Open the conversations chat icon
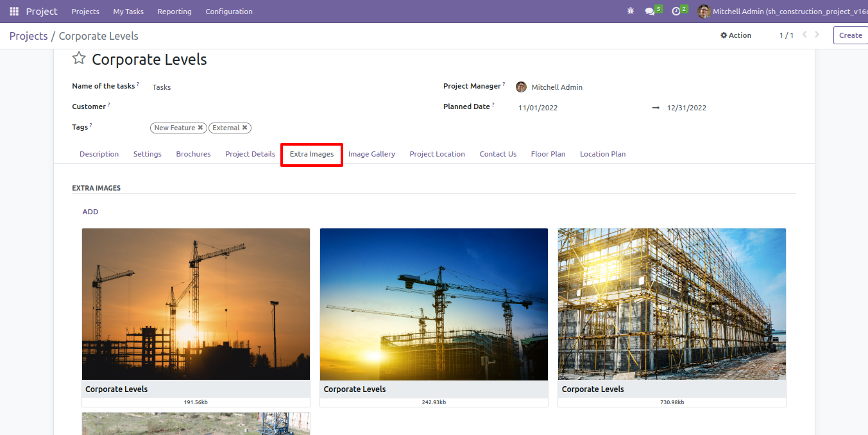This screenshot has height=435, width=868. (650, 12)
